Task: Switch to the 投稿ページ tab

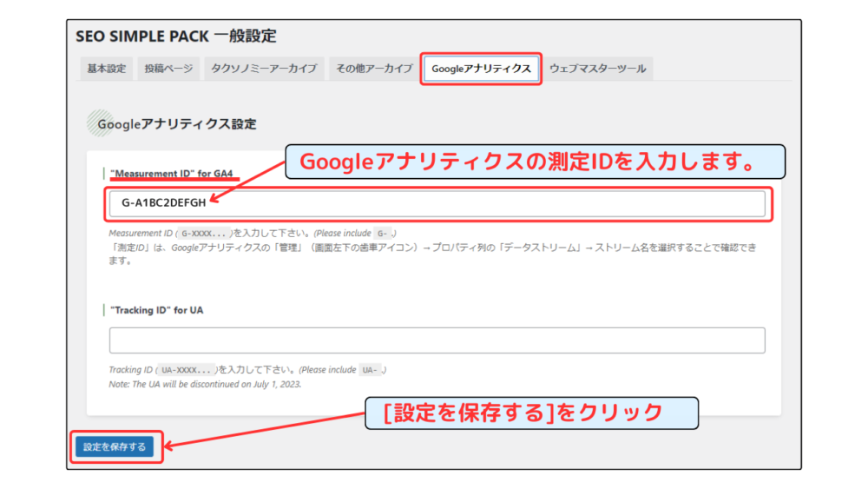Action: [x=168, y=69]
